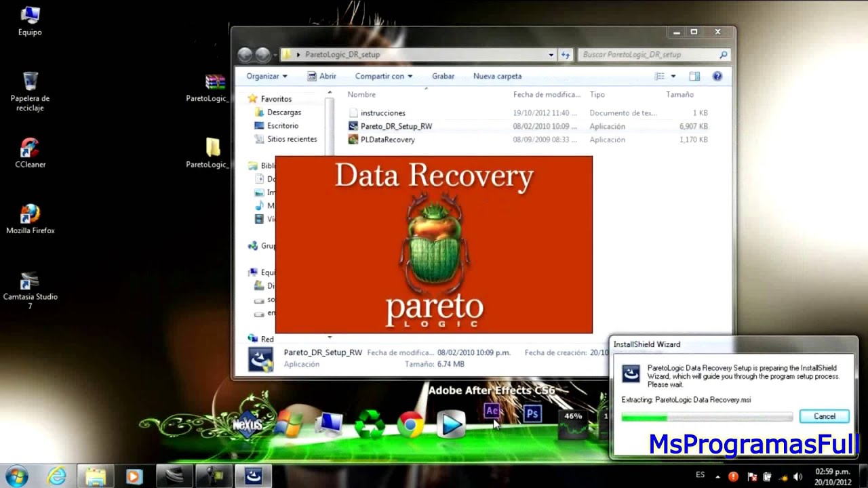This screenshot has width=868, height=488.
Task: Click Nueva carpeta in the toolbar
Action: (x=497, y=77)
